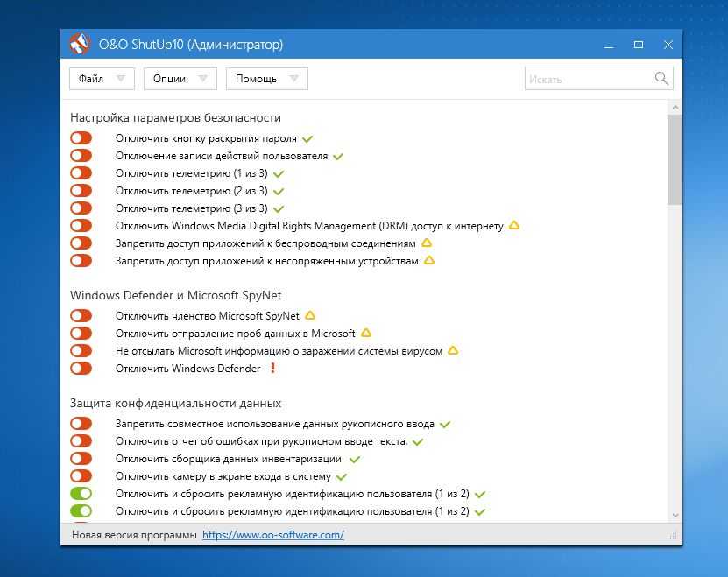Click green checkmark beside Отключить камеру в экране входа
This screenshot has width=728, height=577.
(342, 476)
